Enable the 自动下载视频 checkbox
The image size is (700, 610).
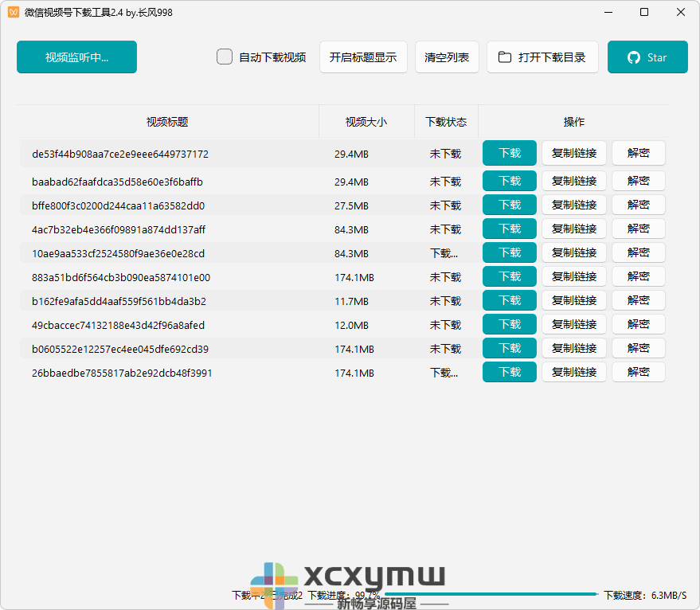[x=224, y=57]
